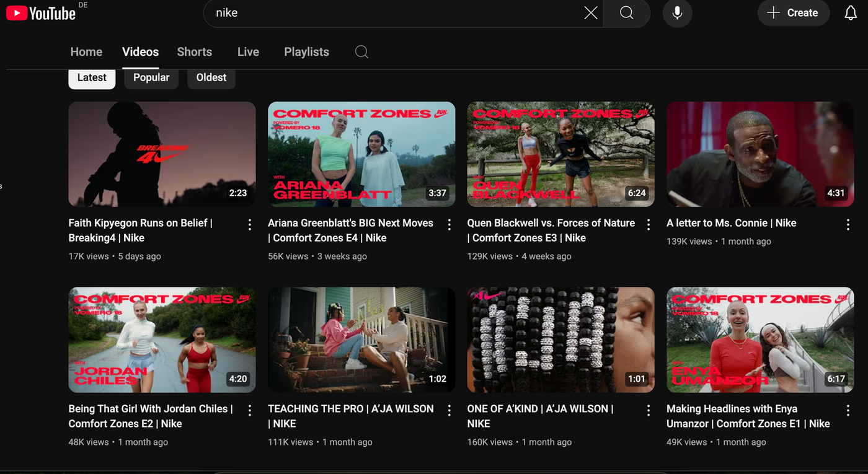Click '139K views • 1 month ago' text
This screenshot has height=474, width=868.
pyautogui.click(x=719, y=242)
